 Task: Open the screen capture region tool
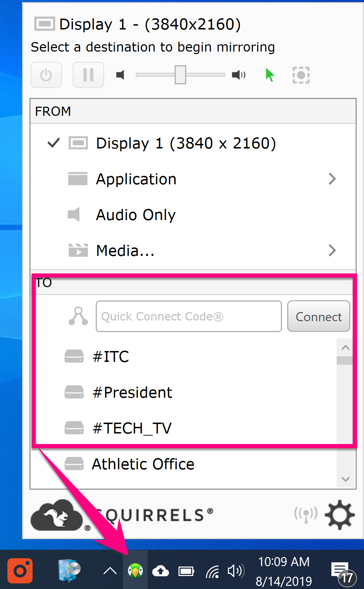click(301, 75)
